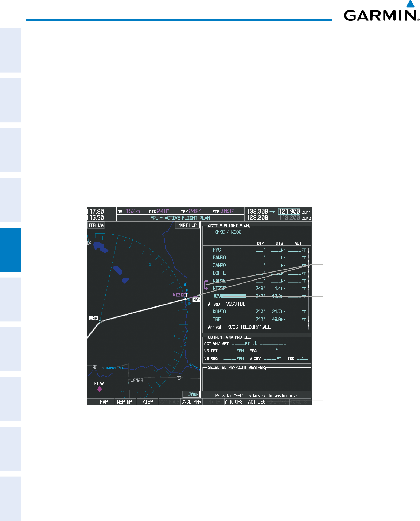Select the MAP softkey
420x521 pixels.
click(104, 402)
